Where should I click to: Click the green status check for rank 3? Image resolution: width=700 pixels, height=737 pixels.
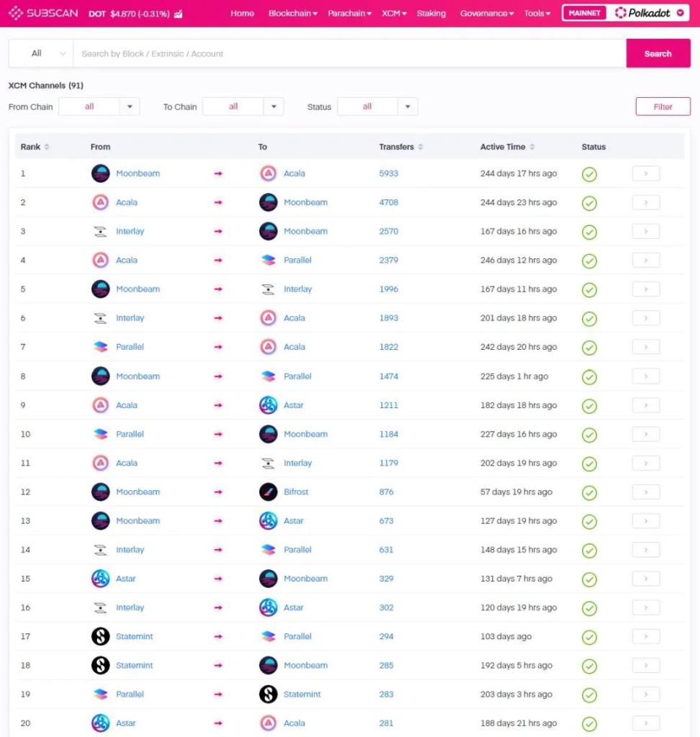589,232
